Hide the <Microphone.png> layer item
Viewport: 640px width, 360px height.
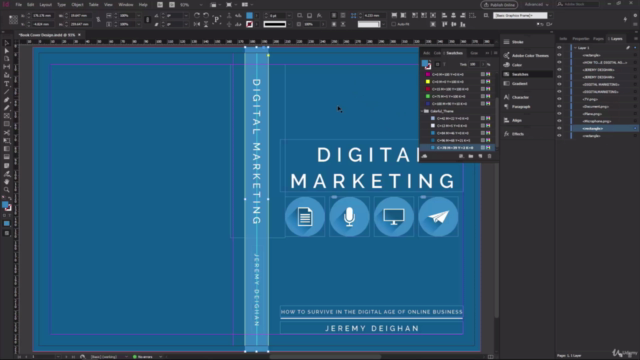click(x=559, y=121)
